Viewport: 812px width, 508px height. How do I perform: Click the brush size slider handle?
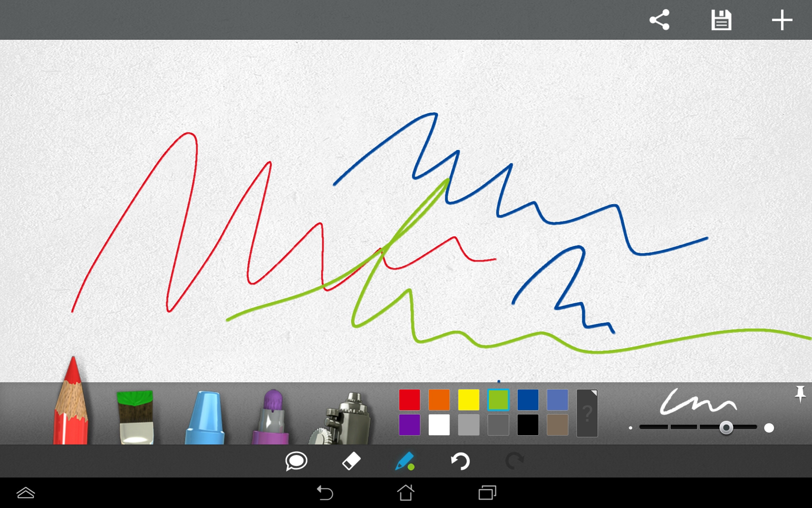click(726, 428)
